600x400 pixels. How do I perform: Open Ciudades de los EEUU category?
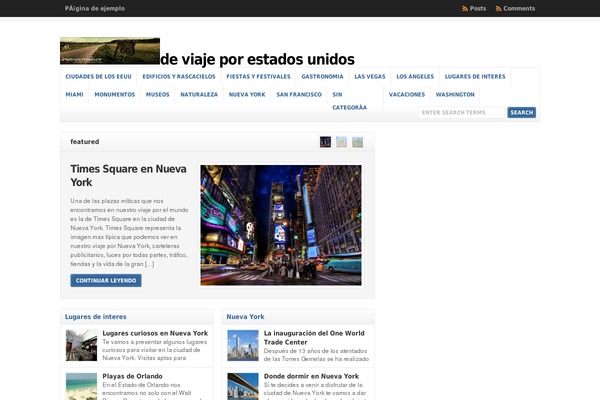tap(98, 77)
